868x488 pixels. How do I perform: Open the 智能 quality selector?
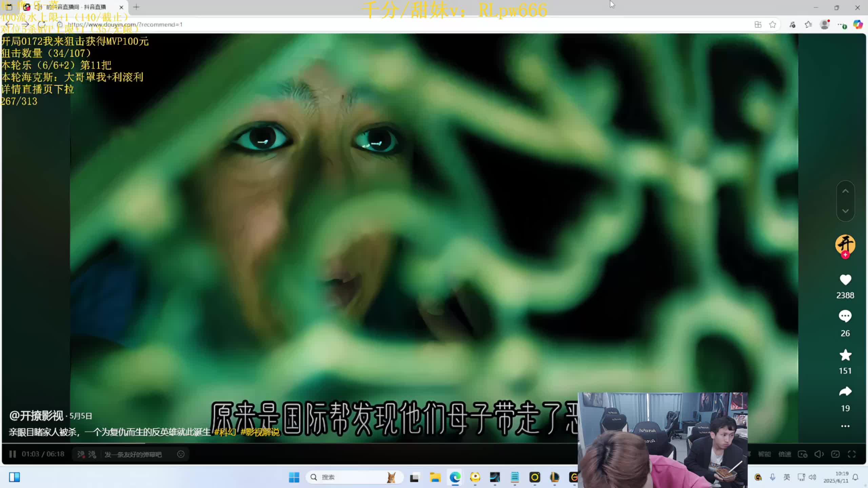pos(764,454)
